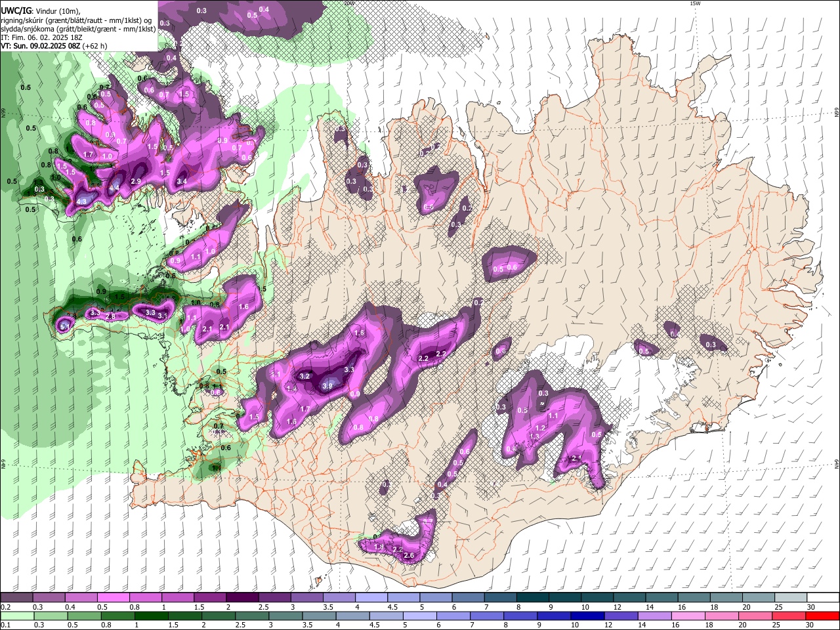Click the 3.2 snowfall value on the map

pos(304,377)
